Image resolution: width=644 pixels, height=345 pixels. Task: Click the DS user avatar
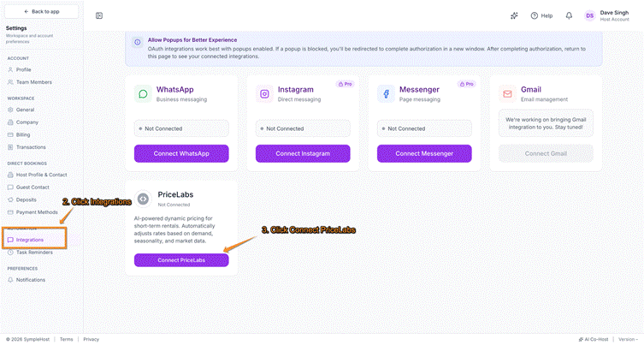tap(590, 15)
